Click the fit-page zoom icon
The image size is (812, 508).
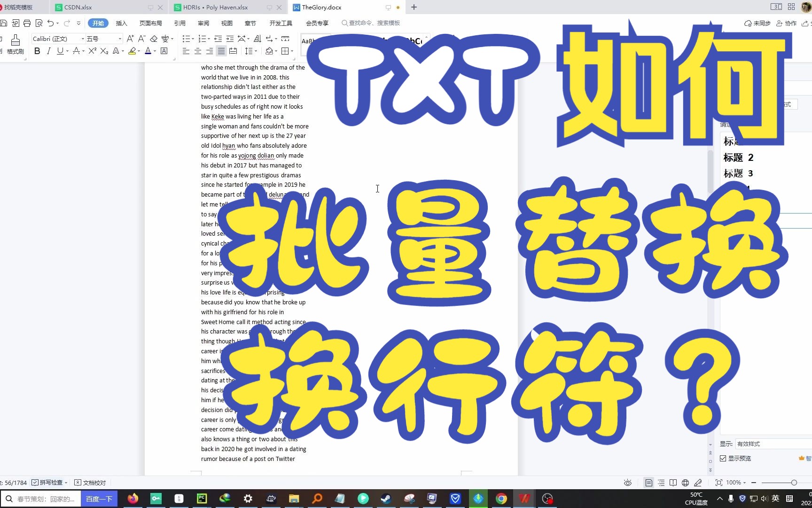[718, 483]
